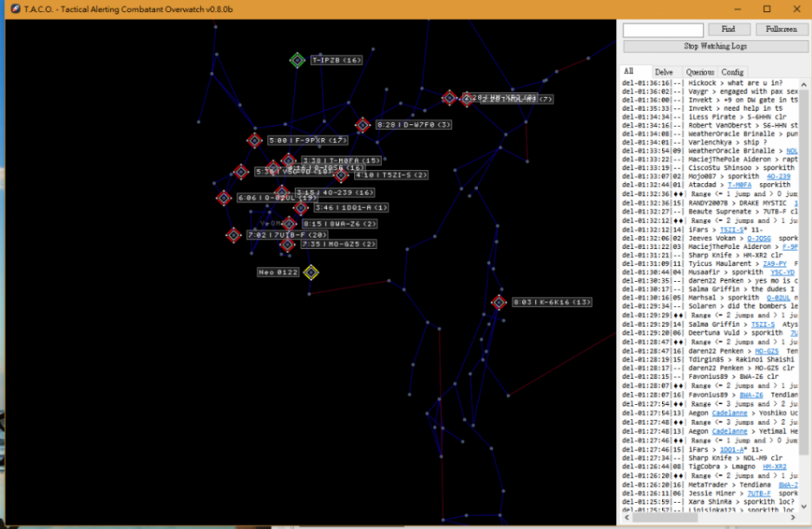Click the red K-6K16 alert marker
The width and height of the screenshot is (812, 529).
tap(499, 303)
